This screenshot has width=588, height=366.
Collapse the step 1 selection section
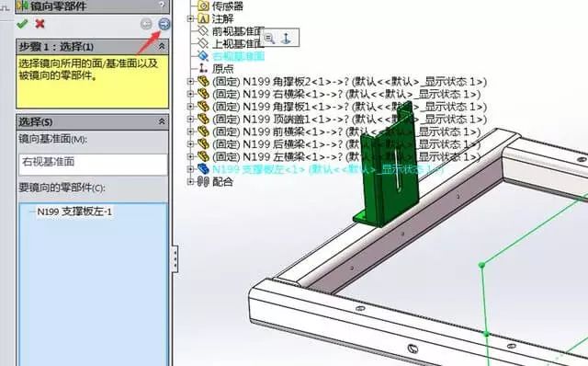[x=162, y=46]
